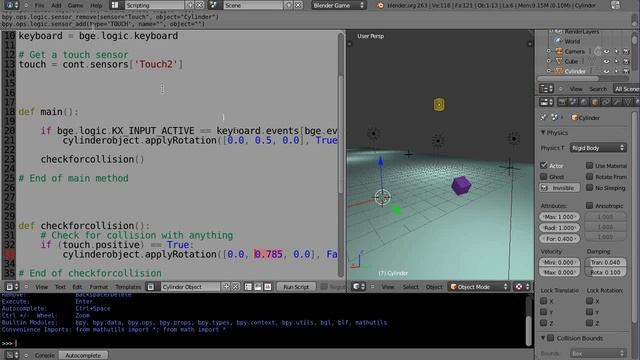Open the text editor Format menu

[x=99, y=287]
